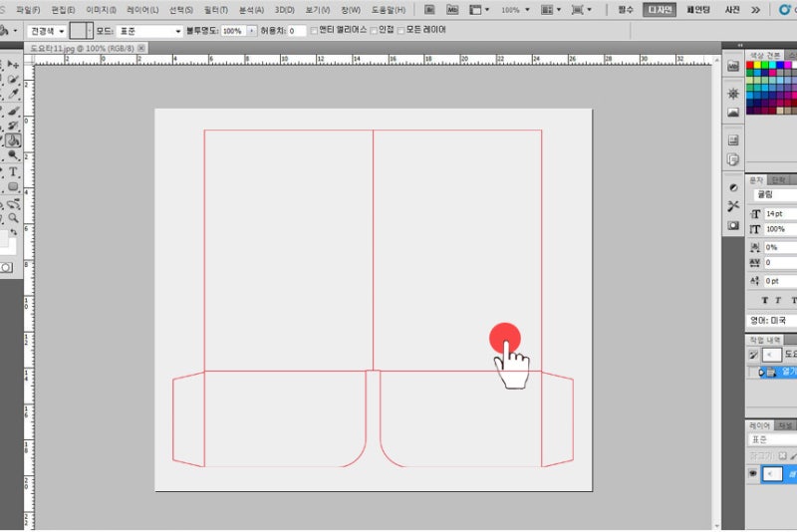The height and width of the screenshot is (532, 797).
Task: Open the font family 굴림 dropdown
Action: pyautogui.click(x=776, y=194)
